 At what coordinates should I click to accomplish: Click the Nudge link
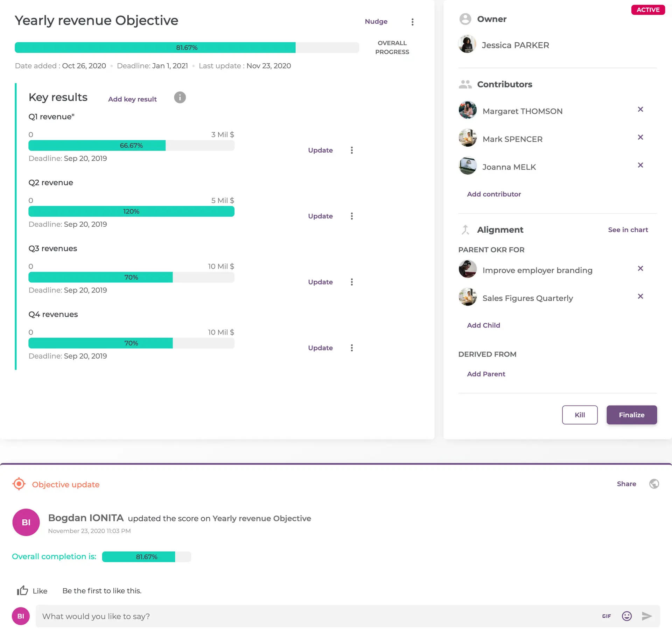pos(376,21)
